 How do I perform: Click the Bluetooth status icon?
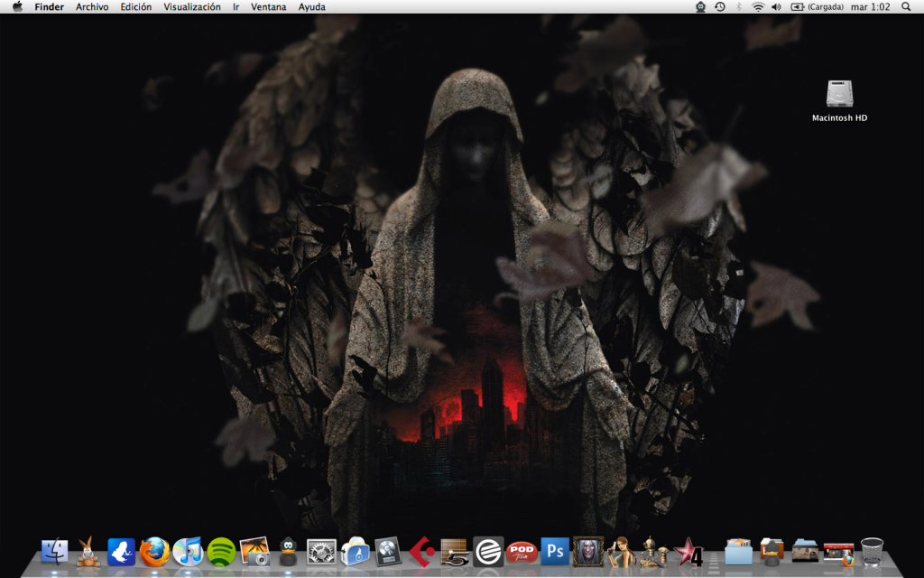tap(739, 6)
